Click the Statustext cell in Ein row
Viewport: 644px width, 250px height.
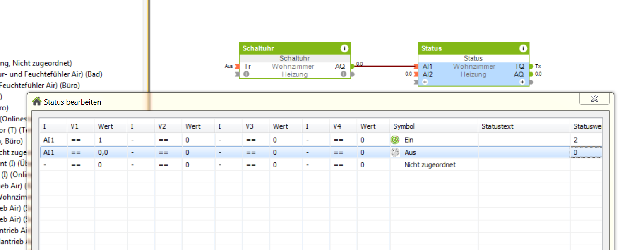tap(523, 140)
